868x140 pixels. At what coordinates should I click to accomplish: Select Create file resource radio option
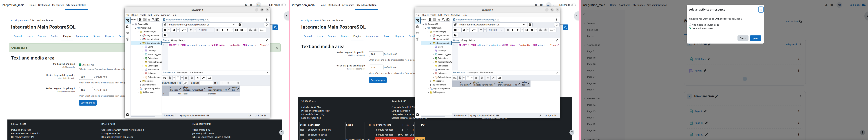tap(690, 28)
